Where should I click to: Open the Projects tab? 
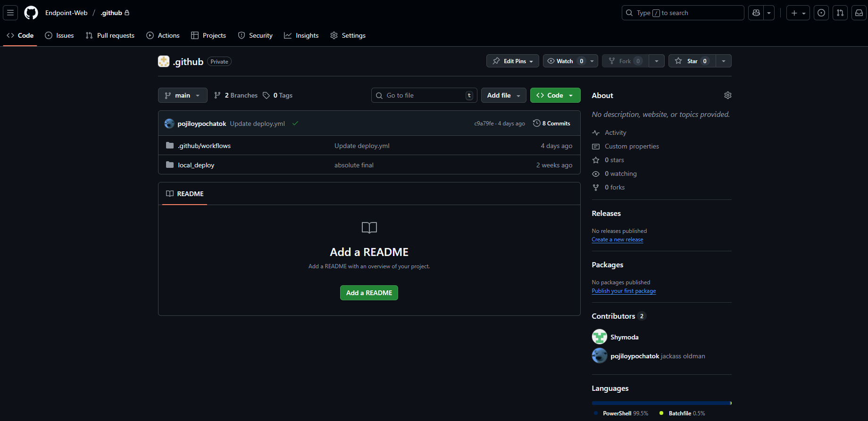click(209, 35)
